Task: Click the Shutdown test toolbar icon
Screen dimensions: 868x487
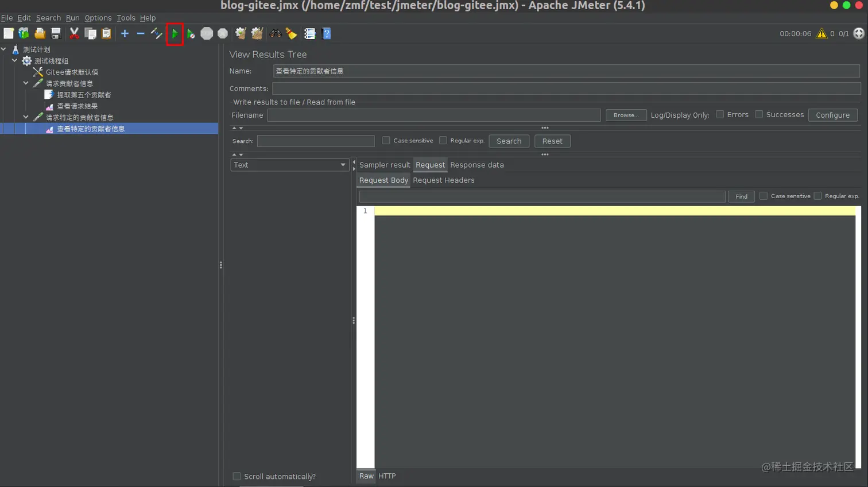Action: point(223,34)
